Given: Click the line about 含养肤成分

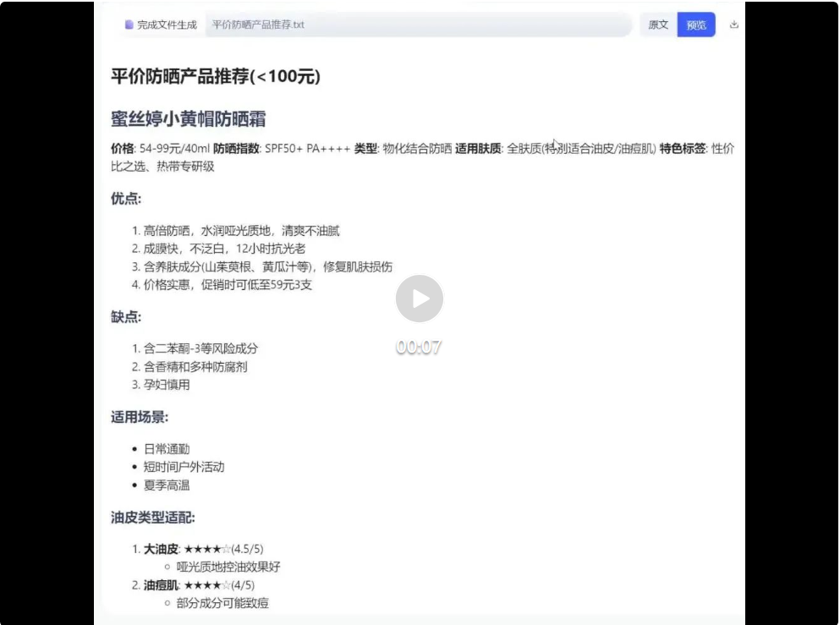Looking at the screenshot, I should pos(268,266).
